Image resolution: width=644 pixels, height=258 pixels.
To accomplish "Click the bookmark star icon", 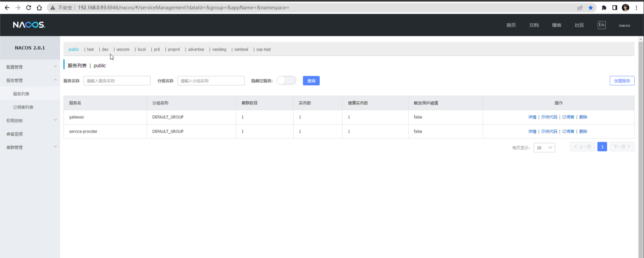I will (591, 8).
